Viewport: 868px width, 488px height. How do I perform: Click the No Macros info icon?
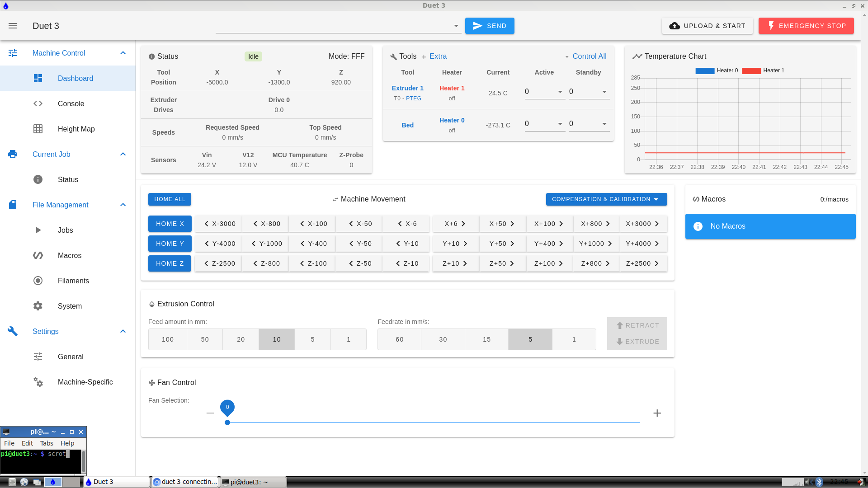tap(698, 226)
